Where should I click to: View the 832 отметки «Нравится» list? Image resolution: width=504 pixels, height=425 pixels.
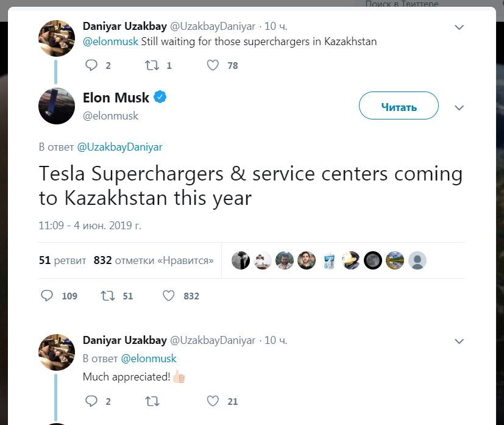154,260
